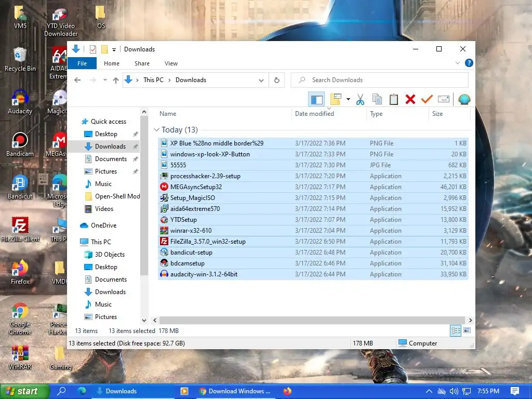Click the New Folder icon in title bar
Screen dimensions: 532x399
(x=104, y=49)
